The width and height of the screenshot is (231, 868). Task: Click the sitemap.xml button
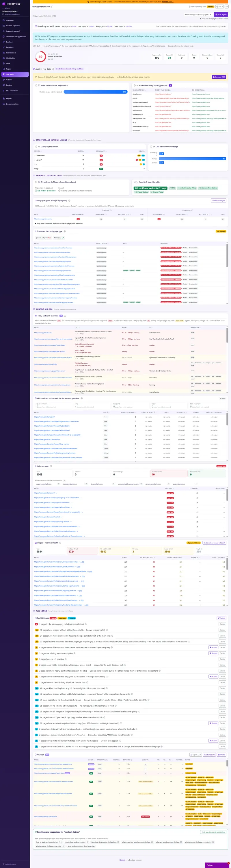tap(209, 755)
